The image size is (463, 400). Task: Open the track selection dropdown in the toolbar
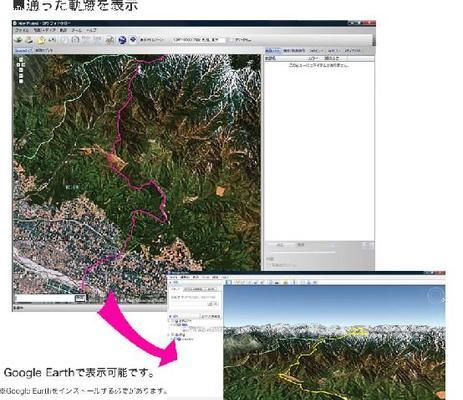(x=199, y=40)
